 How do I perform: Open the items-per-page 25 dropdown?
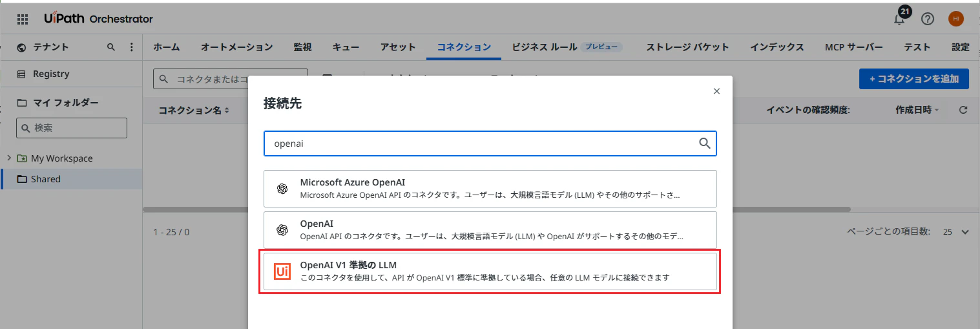point(957,231)
